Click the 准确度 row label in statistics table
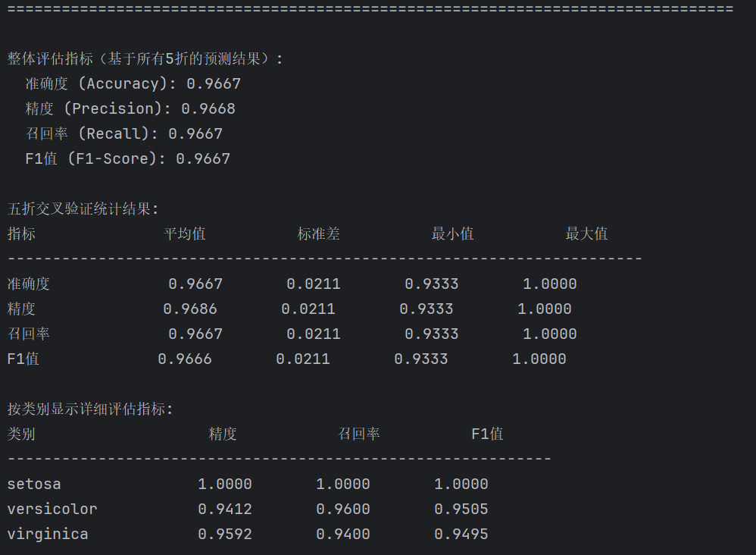Viewport: 756px width, 555px height. tap(29, 284)
